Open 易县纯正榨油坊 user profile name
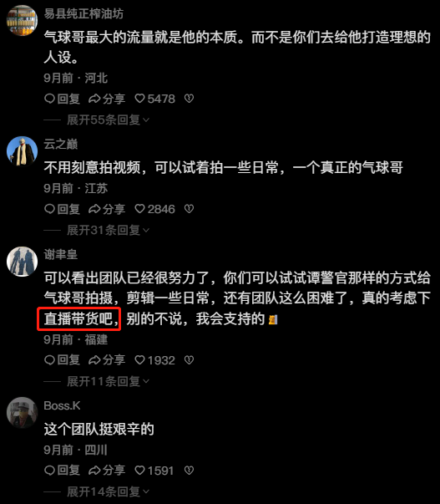The image size is (440, 504). coord(83,14)
